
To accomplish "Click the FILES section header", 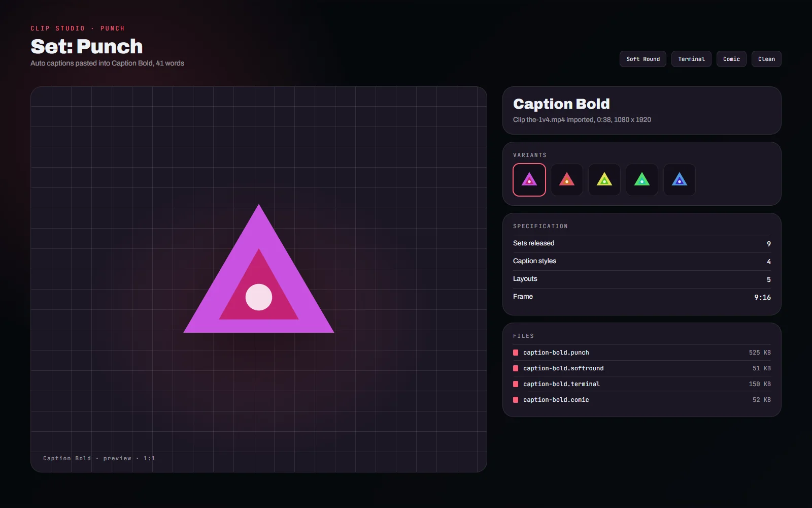I will point(523,336).
